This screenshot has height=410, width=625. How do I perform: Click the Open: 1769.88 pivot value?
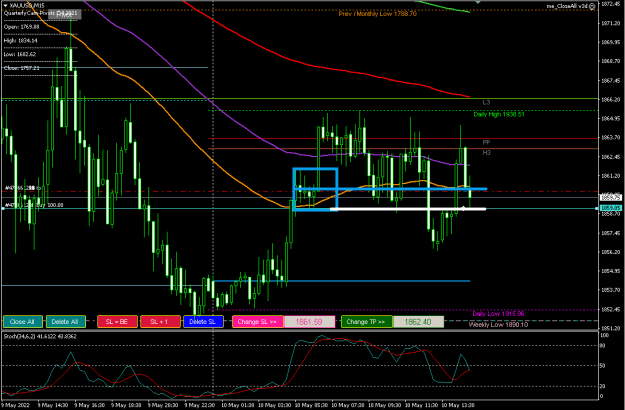22,27
